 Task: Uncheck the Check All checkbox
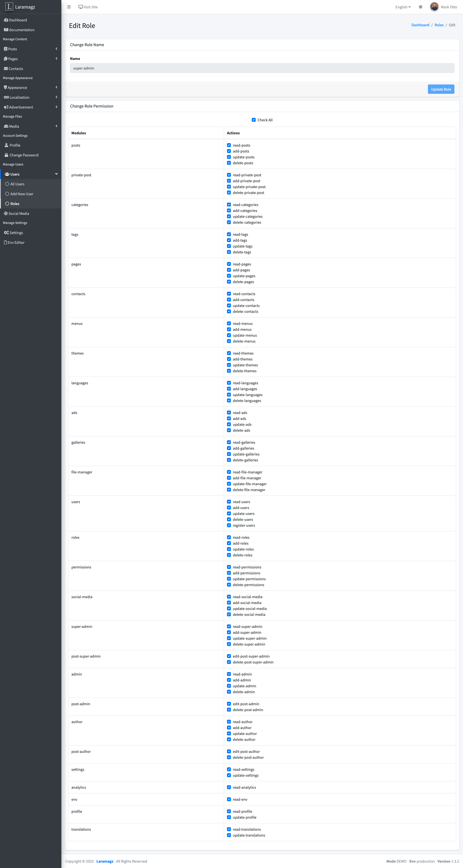pyautogui.click(x=253, y=120)
